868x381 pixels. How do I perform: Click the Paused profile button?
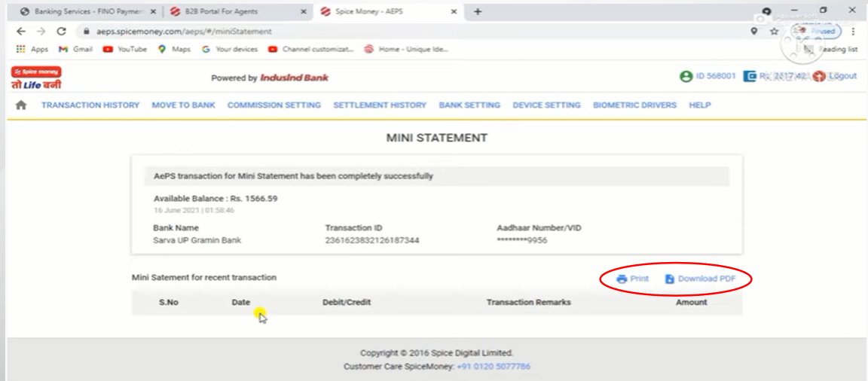[817, 32]
